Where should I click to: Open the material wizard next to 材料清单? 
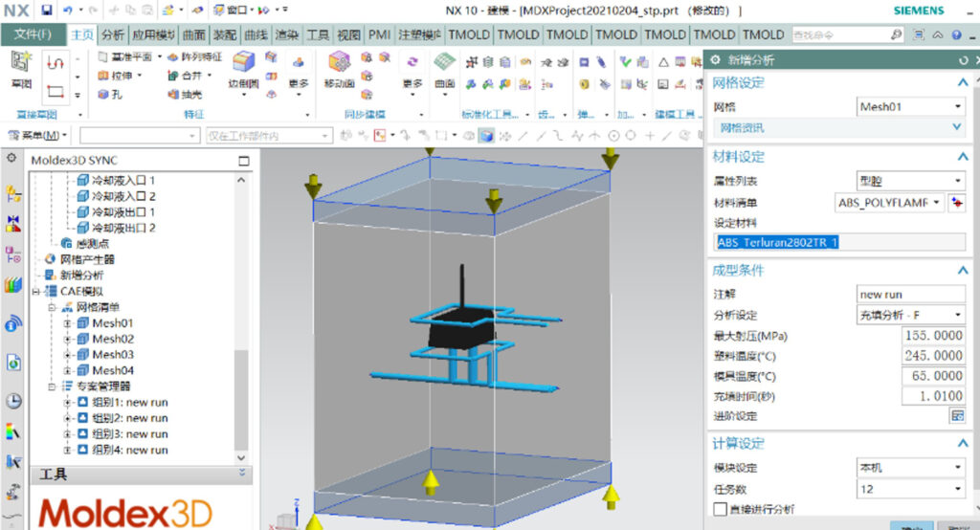click(x=957, y=203)
